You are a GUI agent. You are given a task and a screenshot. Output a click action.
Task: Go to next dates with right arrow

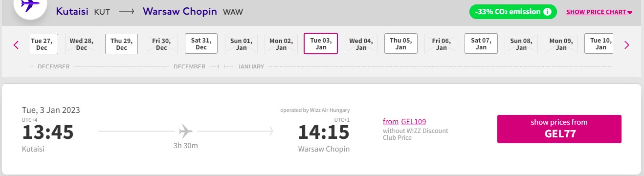point(627,45)
